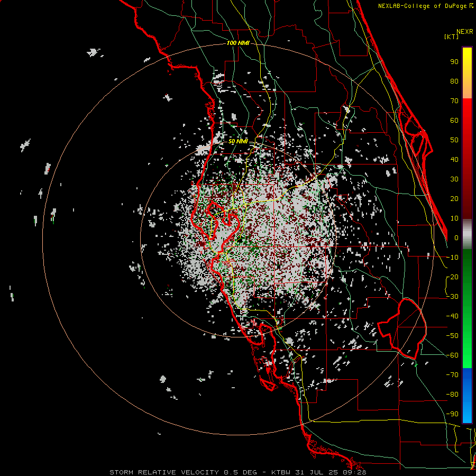Click the 60 knot scale value
The height and width of the screenshot is (476, 476).
[454, 121]
